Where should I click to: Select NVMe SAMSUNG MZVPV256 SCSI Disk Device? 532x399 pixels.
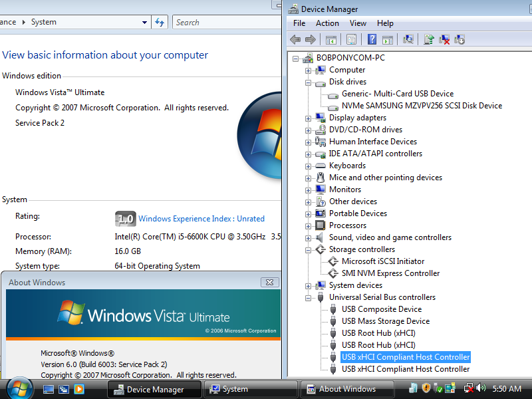coord(422,106)
